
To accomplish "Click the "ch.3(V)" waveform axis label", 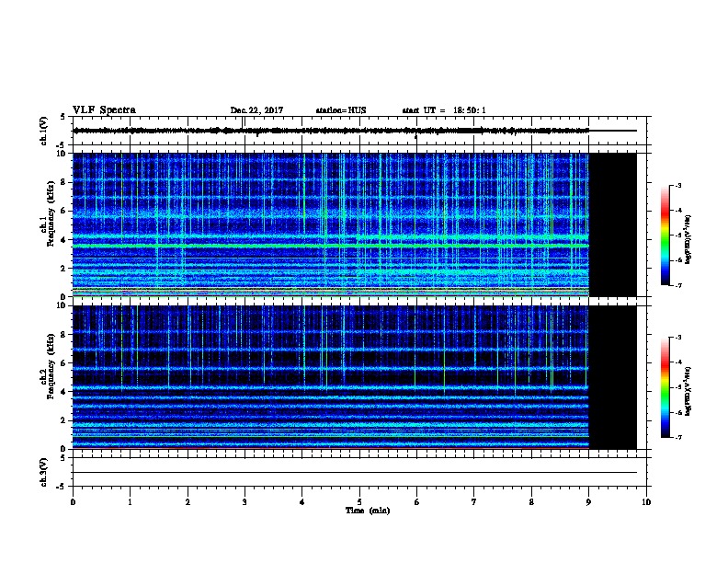I will point(44,472).
